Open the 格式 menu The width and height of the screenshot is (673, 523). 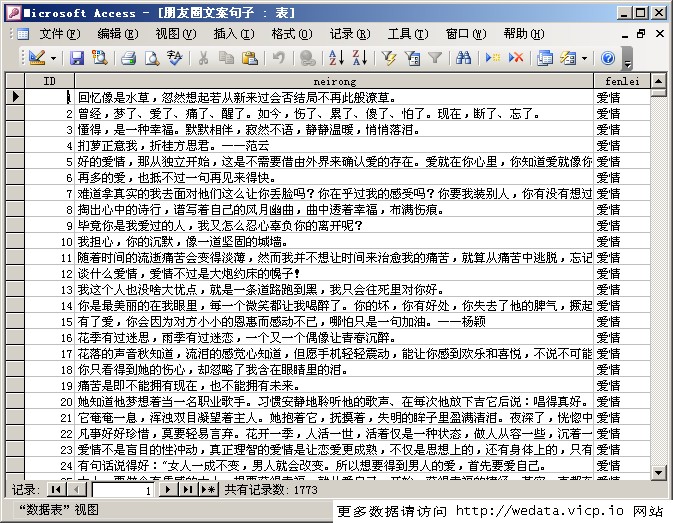(292, 33)
